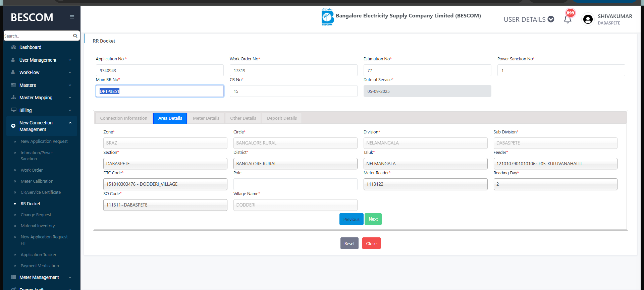Switch to the Deposit Details tab
The image size is (644, 290).
282,118
